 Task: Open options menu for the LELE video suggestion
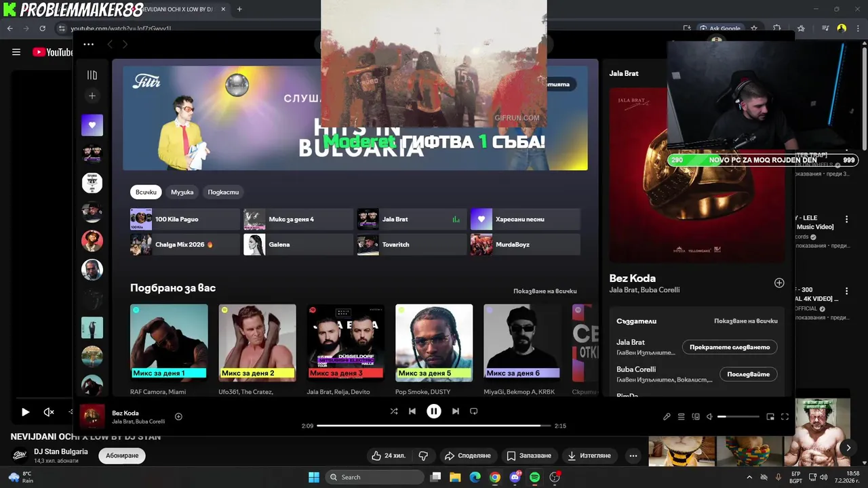click(x=846, y=220)
